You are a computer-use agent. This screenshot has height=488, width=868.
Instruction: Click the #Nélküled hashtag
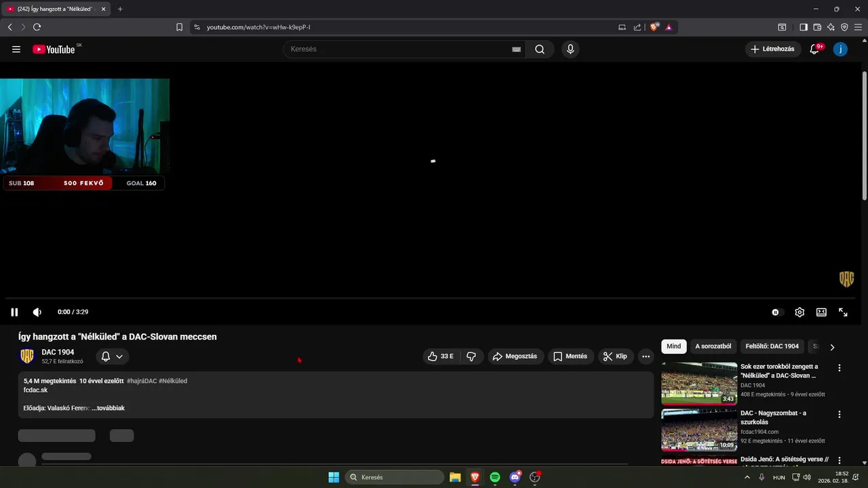pos(173,381)
